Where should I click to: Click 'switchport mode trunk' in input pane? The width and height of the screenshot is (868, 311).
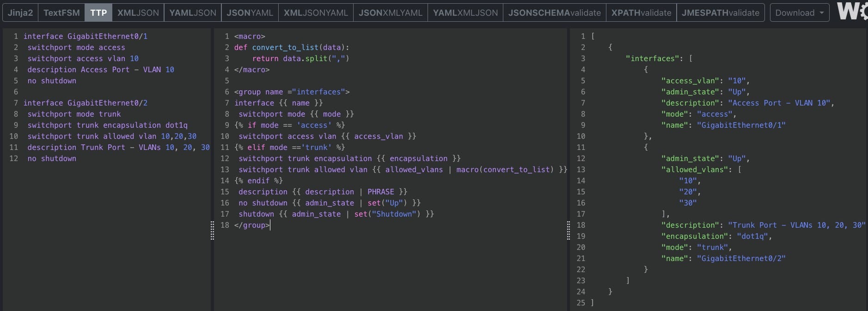(x=74, y=114)
